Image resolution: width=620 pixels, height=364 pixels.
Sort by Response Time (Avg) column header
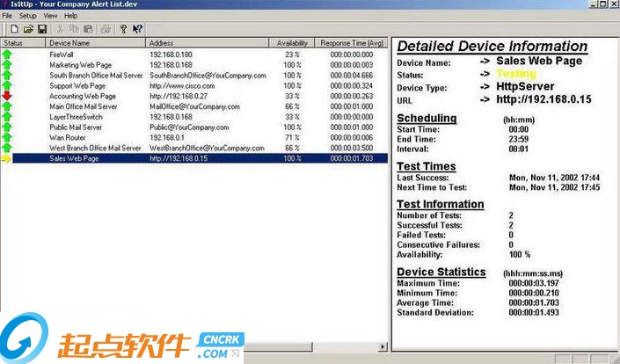(x=351, y=43)
